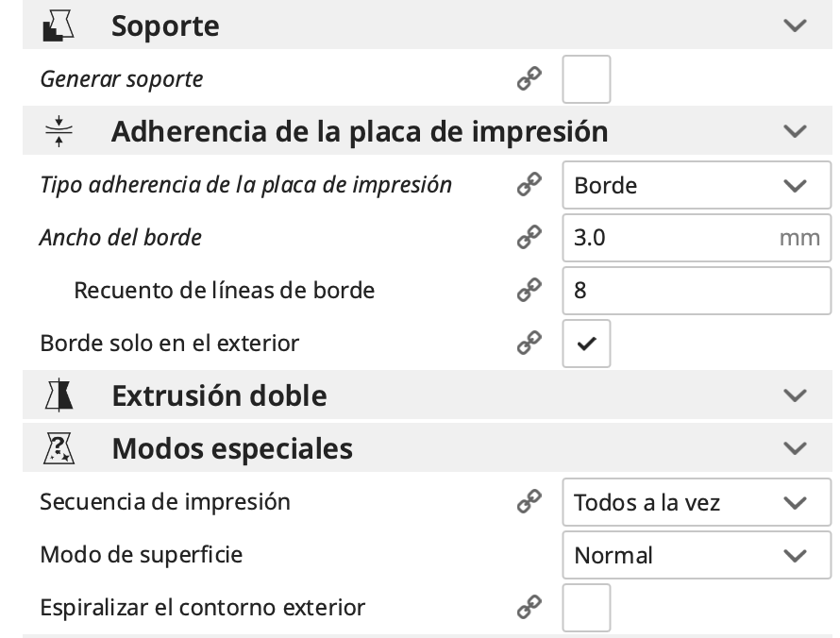Open the Tipo adherencia dropdown showing Borde

[696, 185]
